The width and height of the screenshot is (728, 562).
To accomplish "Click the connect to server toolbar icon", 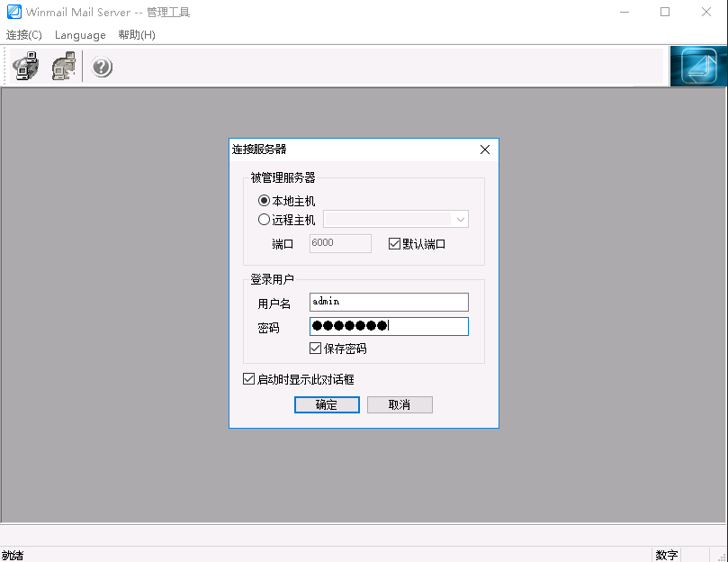I will tap(26, 67).
